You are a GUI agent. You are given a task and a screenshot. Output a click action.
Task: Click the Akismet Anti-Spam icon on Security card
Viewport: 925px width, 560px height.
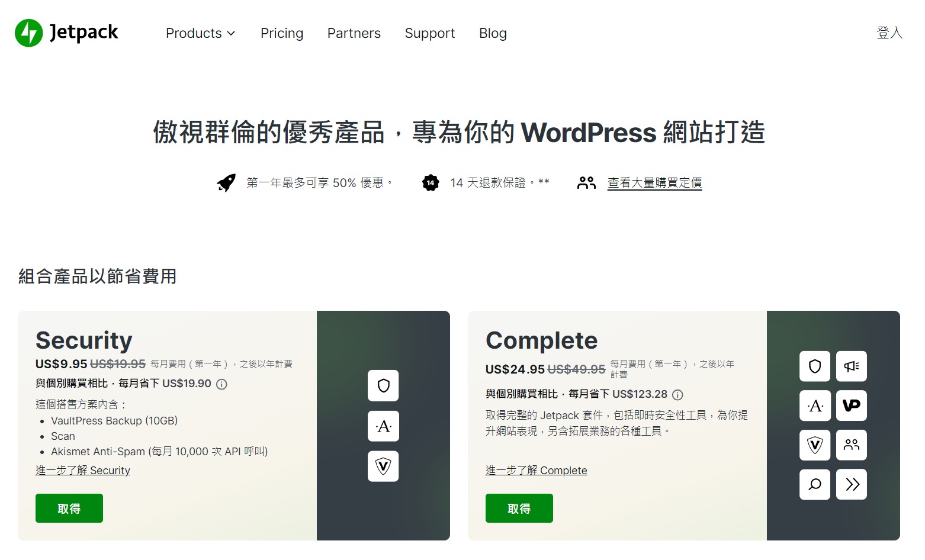coord(383,426)
